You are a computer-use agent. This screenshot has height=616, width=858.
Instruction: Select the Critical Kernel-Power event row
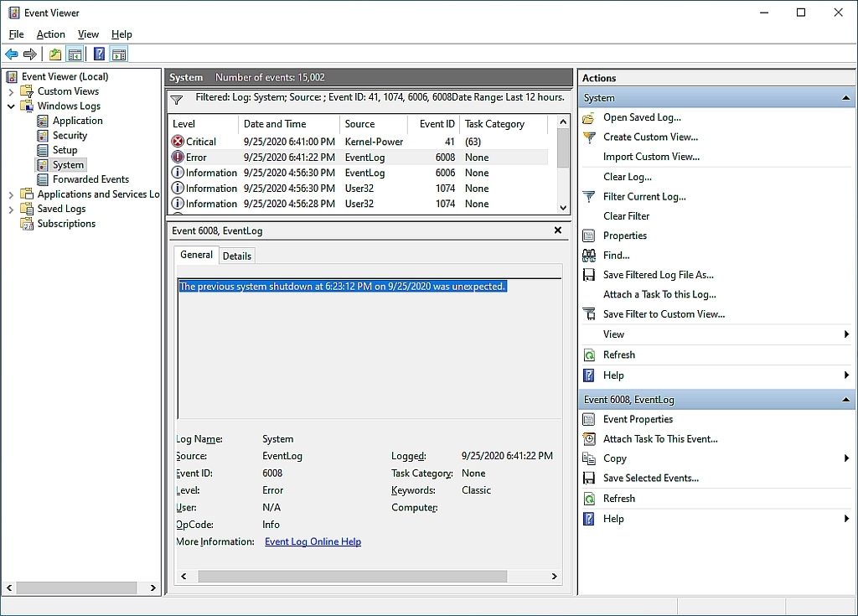pyautogui.click(x=359, y=142)
